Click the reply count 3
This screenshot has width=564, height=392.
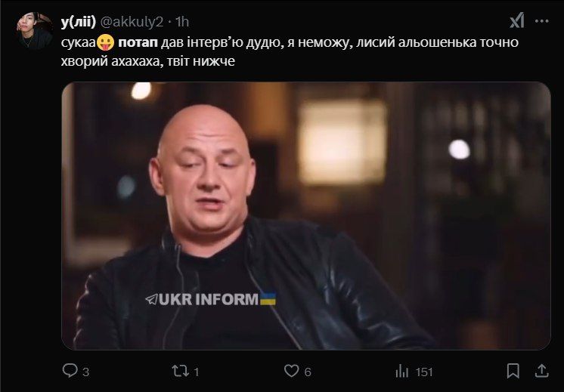tap(85, 372)
